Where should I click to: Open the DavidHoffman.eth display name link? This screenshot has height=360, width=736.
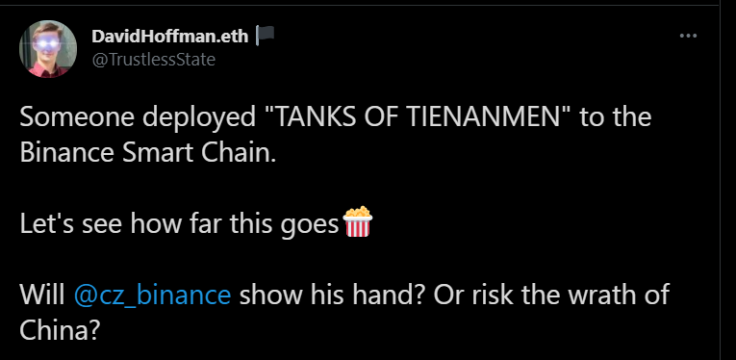point(170,36)
